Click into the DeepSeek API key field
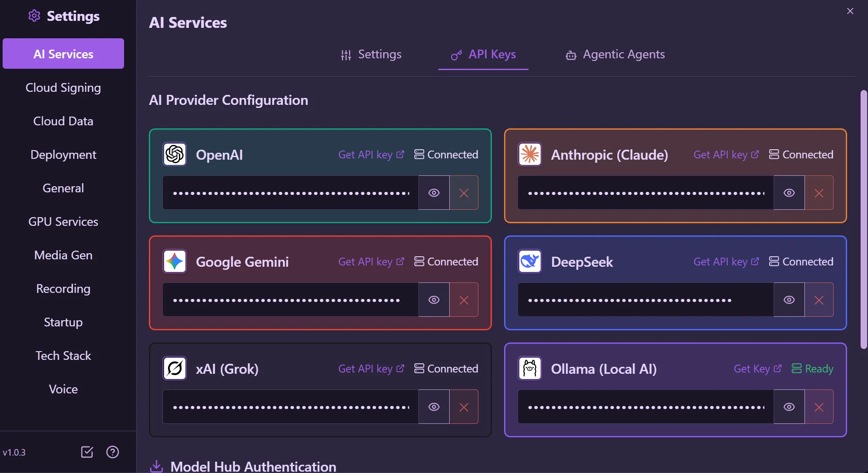868x473 pixels. point(646,300)
